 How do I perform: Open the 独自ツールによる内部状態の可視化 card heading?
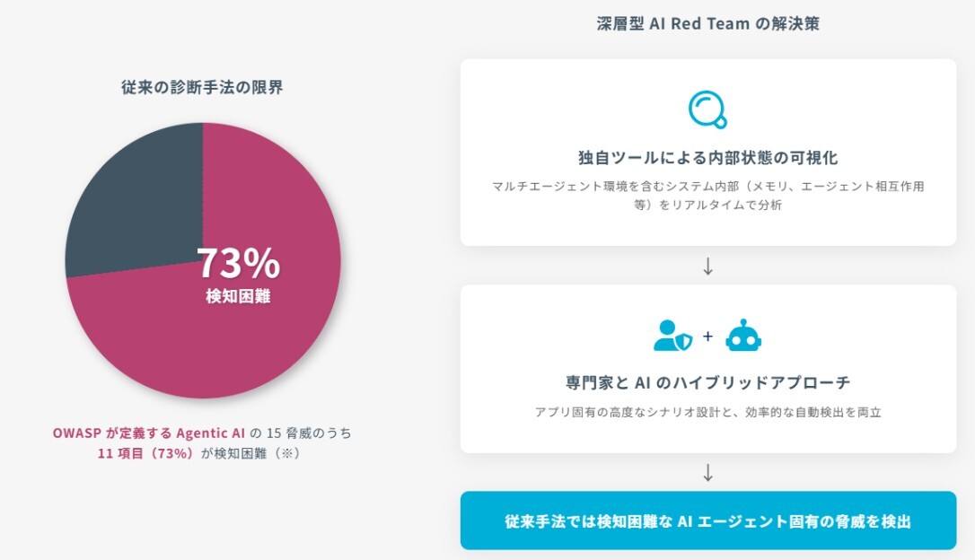pyautogui.click(x=707, y=158)
